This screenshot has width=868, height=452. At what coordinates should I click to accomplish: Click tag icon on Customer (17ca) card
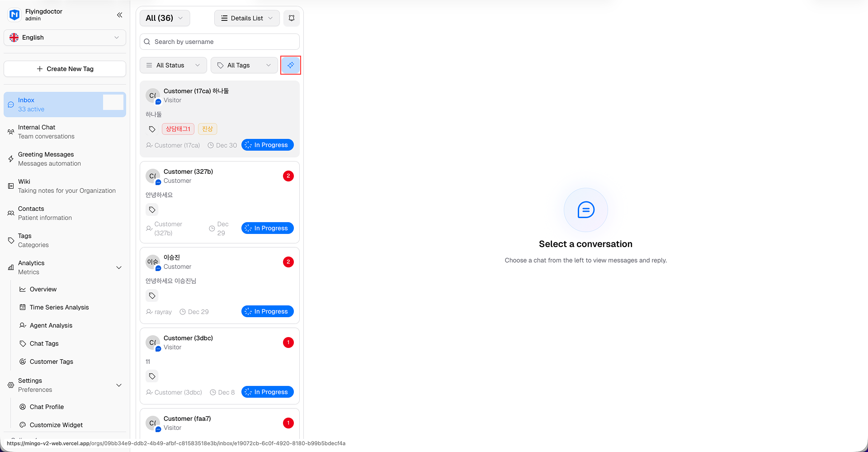tap(152, 129)
